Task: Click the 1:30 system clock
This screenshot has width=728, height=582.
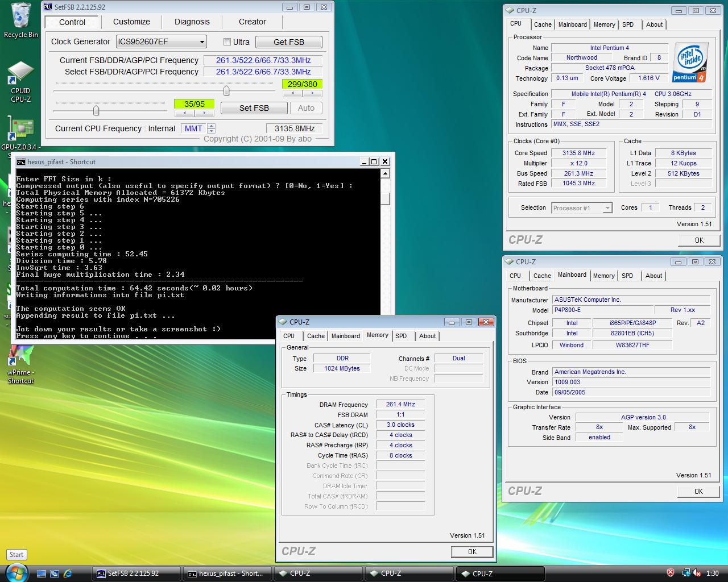Action: click(x=712, y=573)
